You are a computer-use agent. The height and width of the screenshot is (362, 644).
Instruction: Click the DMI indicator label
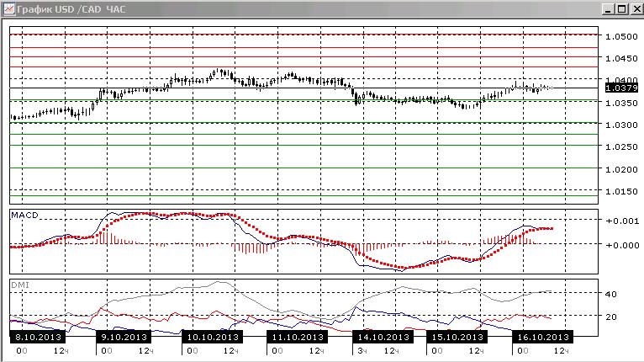19,285
